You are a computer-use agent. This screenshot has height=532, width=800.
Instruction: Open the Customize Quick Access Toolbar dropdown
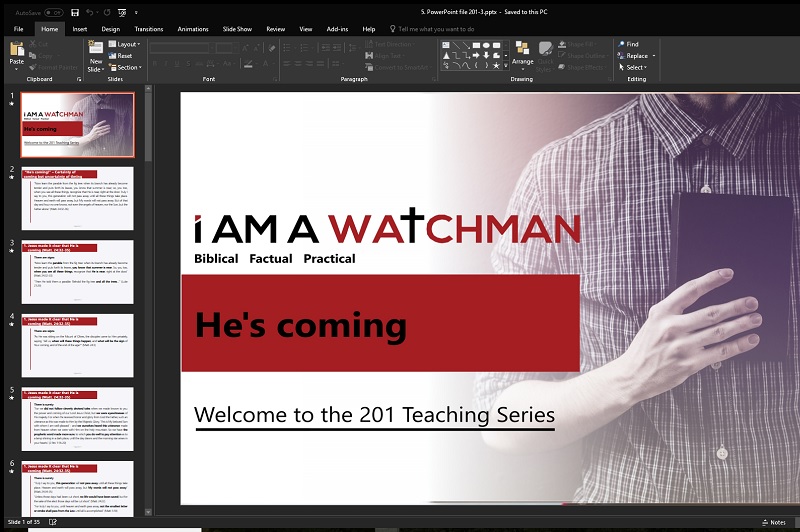tap(136, 12)
